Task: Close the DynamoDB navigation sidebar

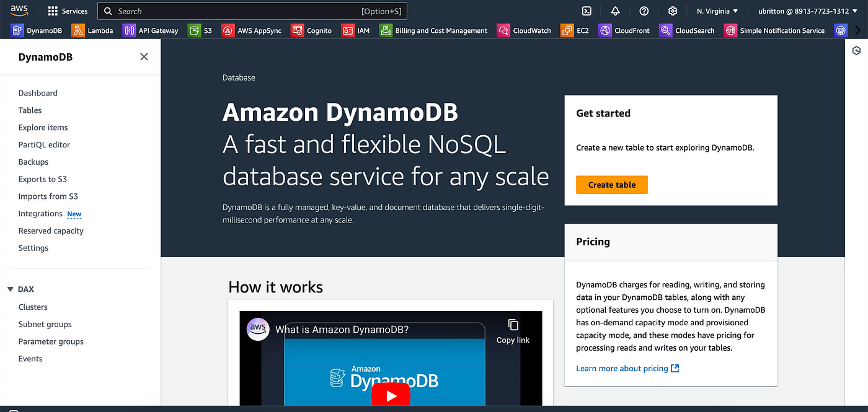Action: (x=144, y=57)
